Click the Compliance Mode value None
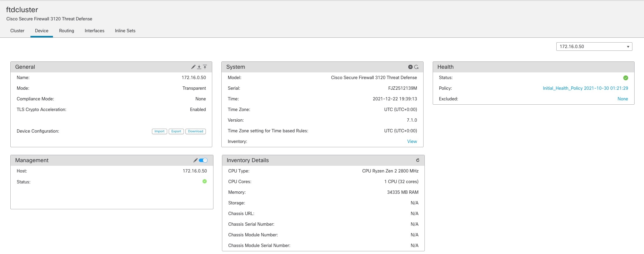644x254 pixels. tap(201, 99)
